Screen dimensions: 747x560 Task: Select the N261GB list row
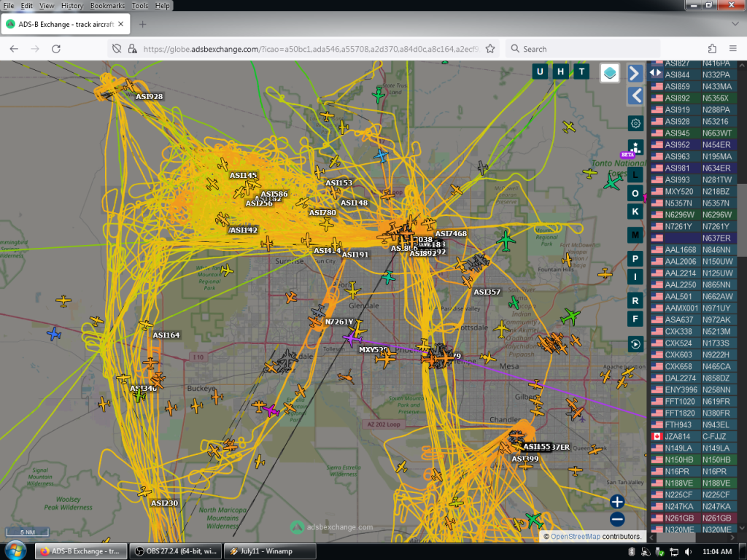(693, 518)
